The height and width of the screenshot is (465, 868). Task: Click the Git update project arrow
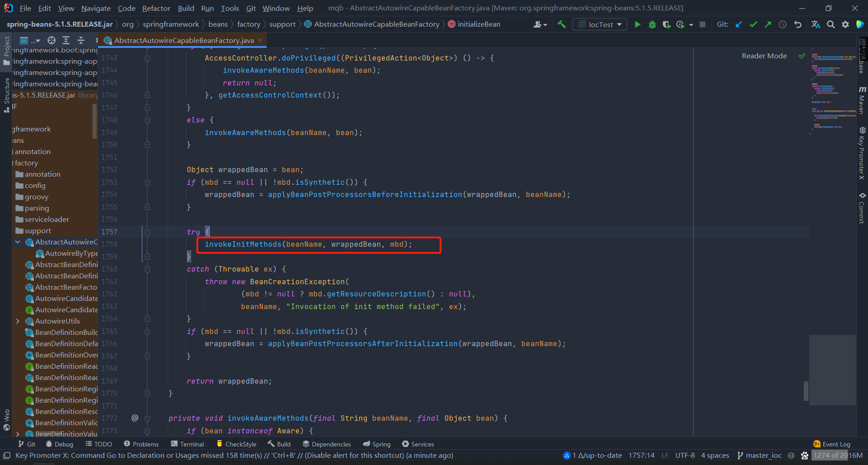pyautogui.click(x=739, y=24)
